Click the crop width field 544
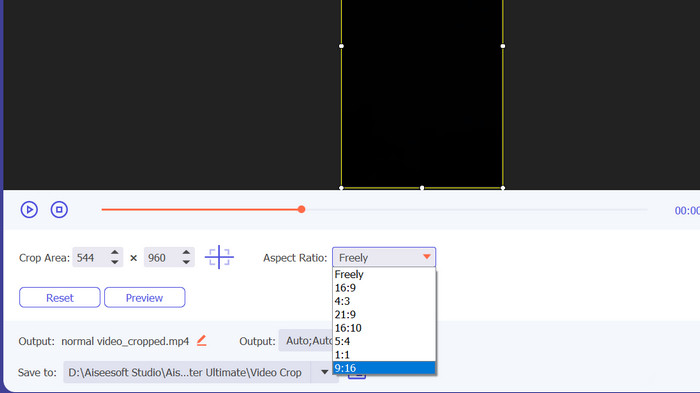Screen dimensions: 700x393 pos(91,258)
